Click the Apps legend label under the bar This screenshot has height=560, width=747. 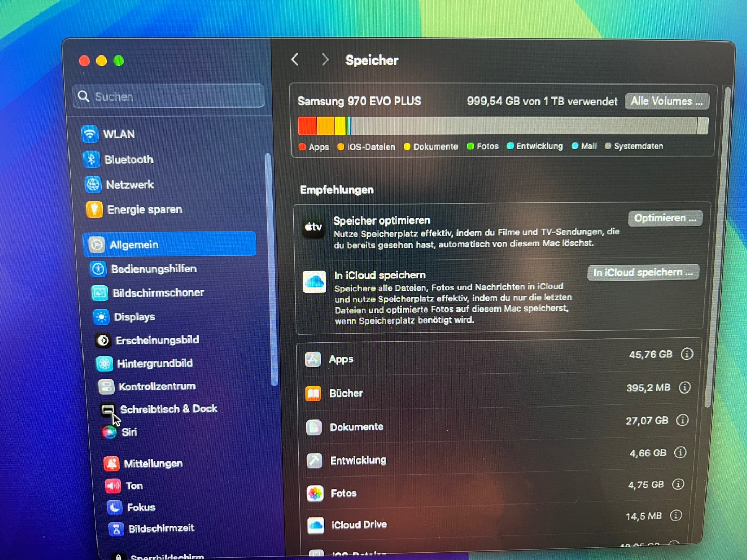click(x=319, y=147)
